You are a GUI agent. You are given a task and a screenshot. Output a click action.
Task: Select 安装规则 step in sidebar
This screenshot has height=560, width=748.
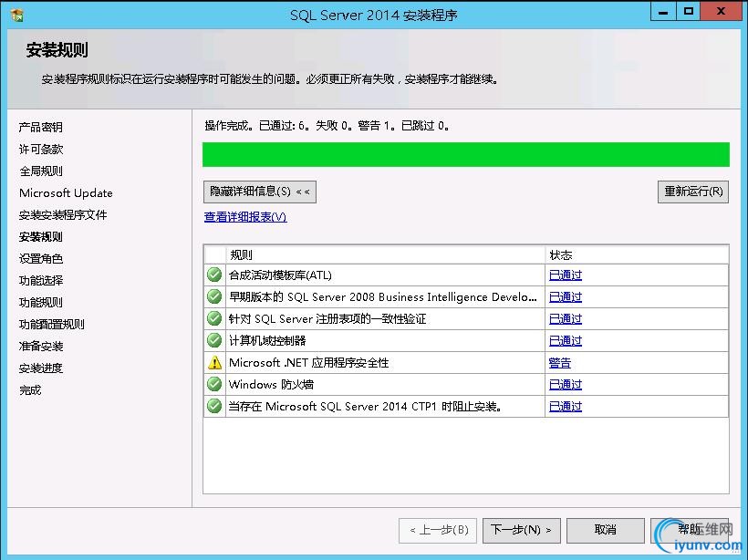pyautogui.click(x=41, y=237)
